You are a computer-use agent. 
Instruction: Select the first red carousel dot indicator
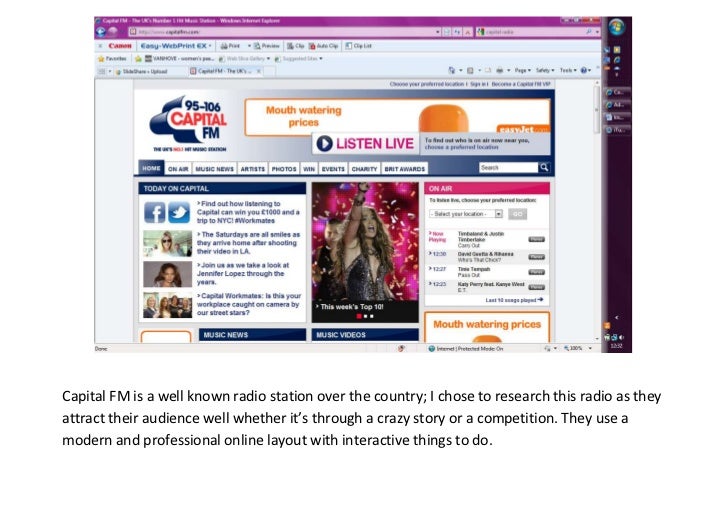pos(359,316)
